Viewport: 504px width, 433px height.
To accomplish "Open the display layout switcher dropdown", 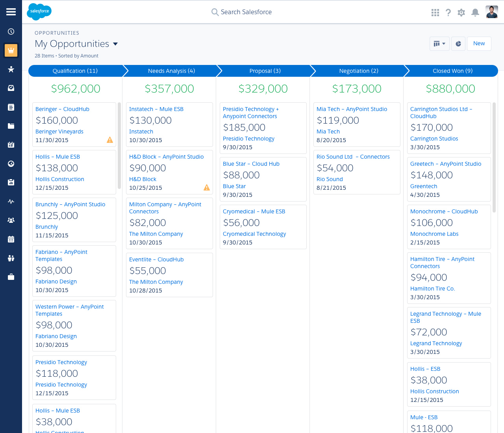I will [x=439, y=44].
